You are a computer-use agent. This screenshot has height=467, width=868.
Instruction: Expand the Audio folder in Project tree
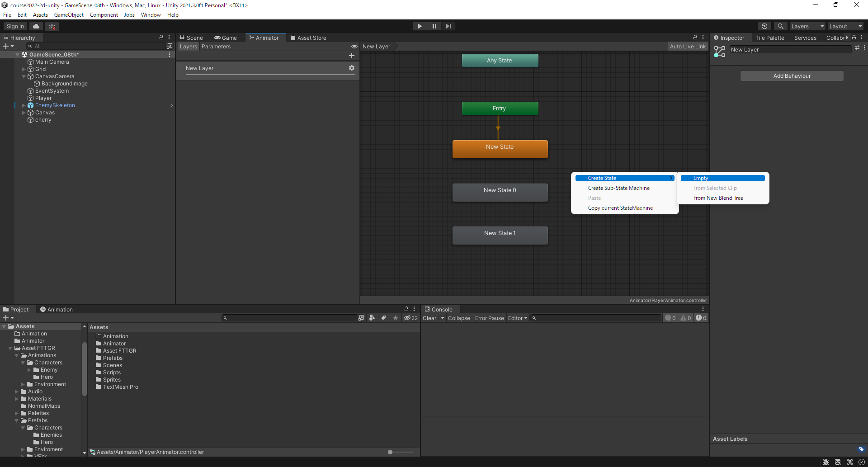[x=17, y=392]
